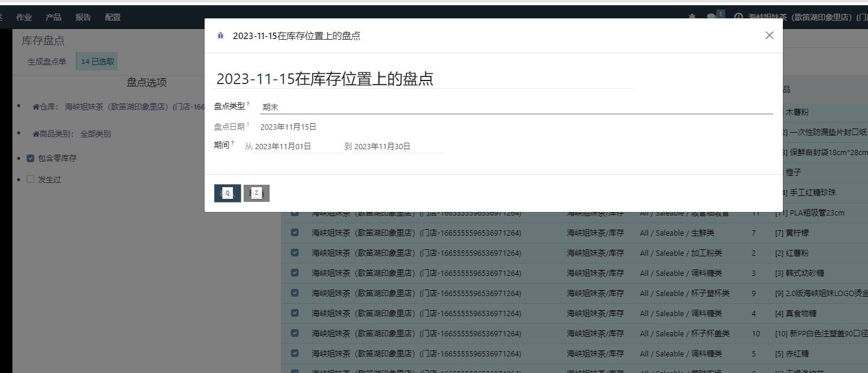This screenshot has height=373, width=868.
Task: Close the 盘点 dialog with the X
Action: coord(769,36)
